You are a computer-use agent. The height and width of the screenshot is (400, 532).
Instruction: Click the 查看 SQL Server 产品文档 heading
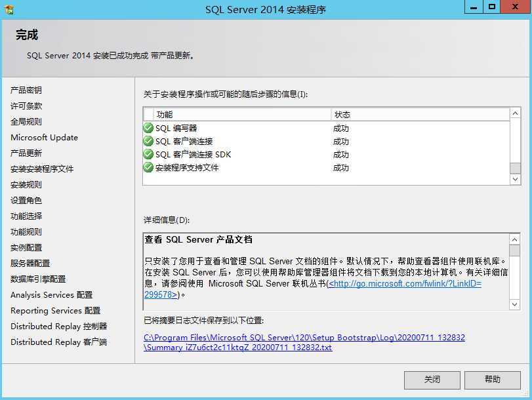[199, 239]
